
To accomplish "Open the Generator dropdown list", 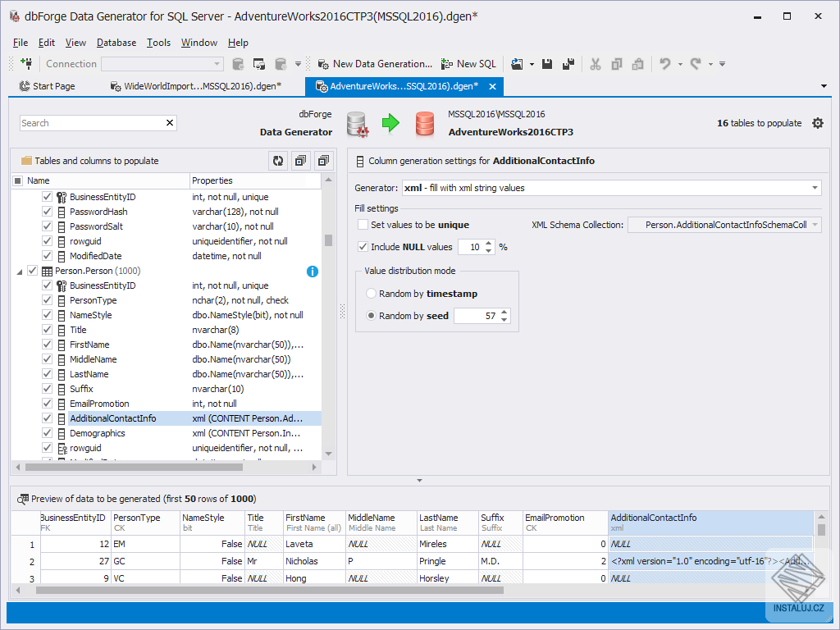I will point(815,188).
